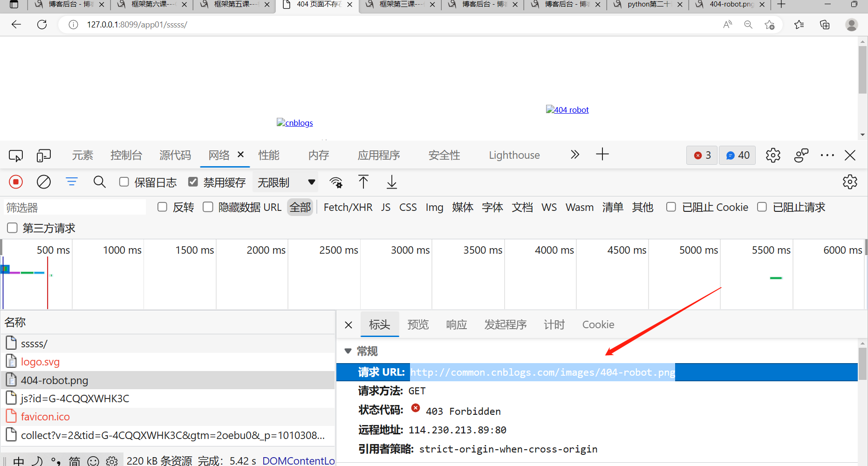
Task: Uncheck the 禁用缓存 checkbox
Action: [x=193, y=182]
